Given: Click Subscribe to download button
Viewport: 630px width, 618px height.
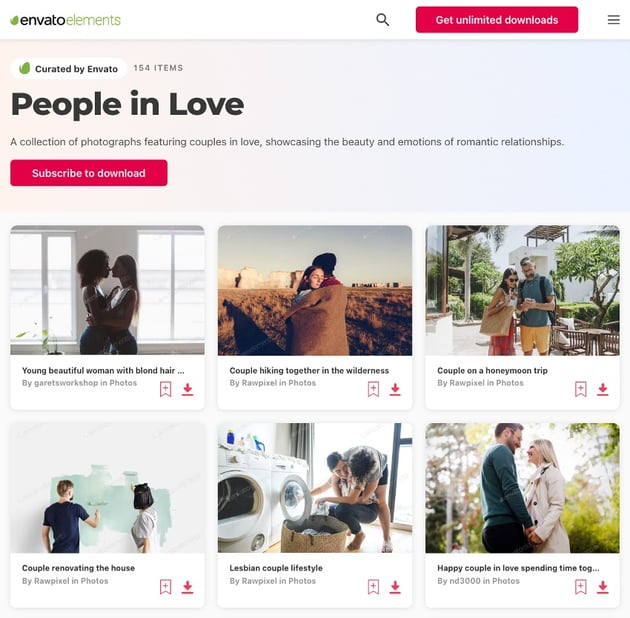Looking at the screenshot, I should pyautogui.click(x=89, y=173).
